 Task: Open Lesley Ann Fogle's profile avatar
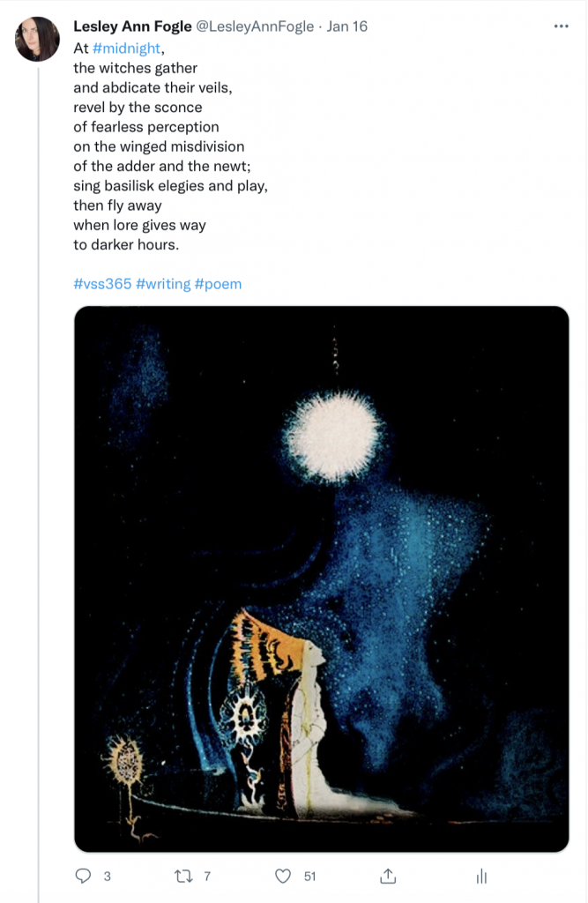37,39
